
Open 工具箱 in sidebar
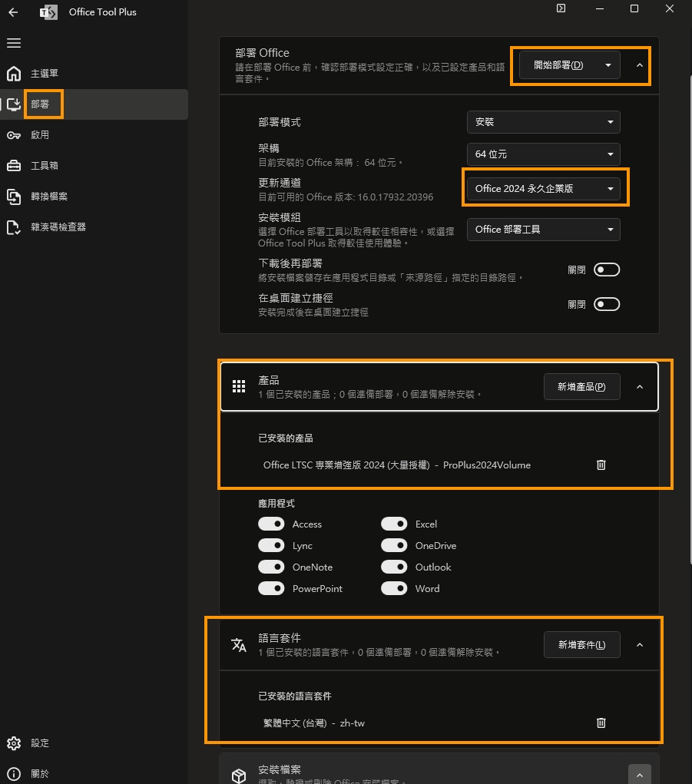(94, 166)
